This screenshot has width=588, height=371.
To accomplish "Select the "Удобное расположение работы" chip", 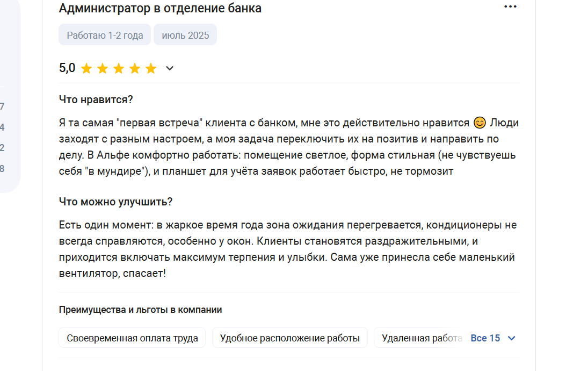I will coord(290,338).
